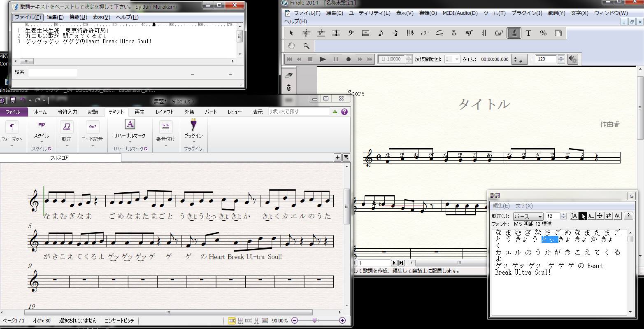This screenshot has width=644, height=329.
Task: Open Finale playback speaker settings
Action: (x=572, y=59)
